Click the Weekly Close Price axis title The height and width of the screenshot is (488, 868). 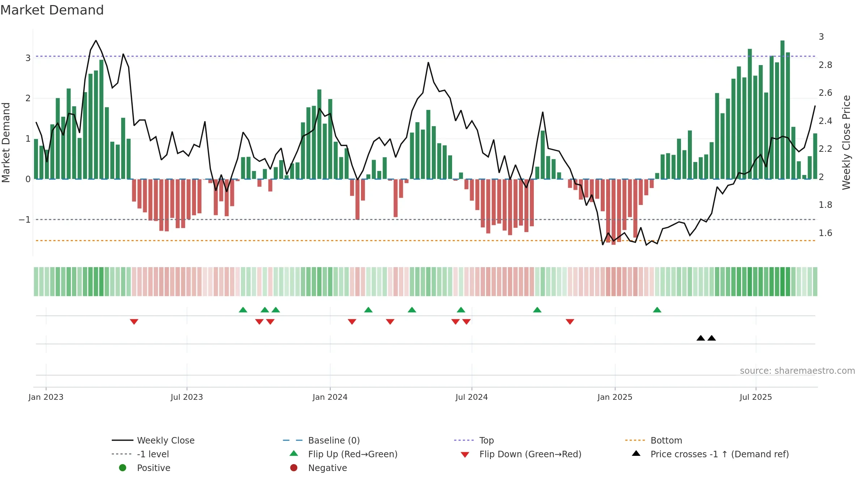[x=846, y=142]
